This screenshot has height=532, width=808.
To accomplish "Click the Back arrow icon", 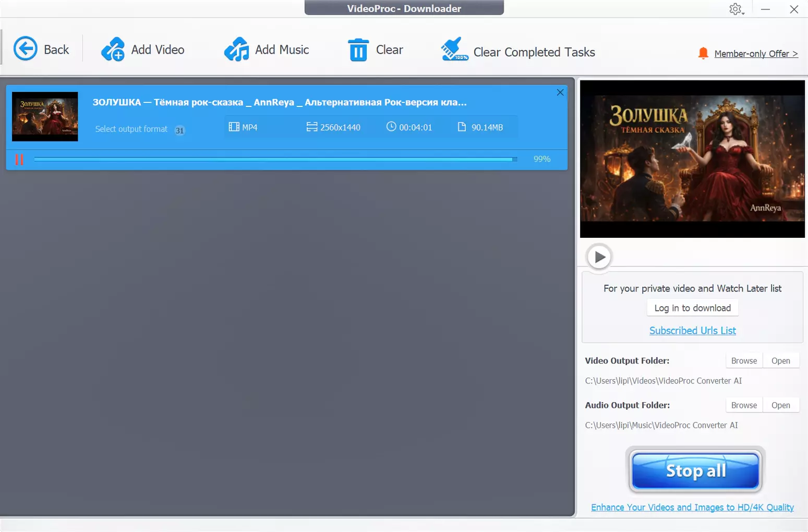I will click(25, 49).
